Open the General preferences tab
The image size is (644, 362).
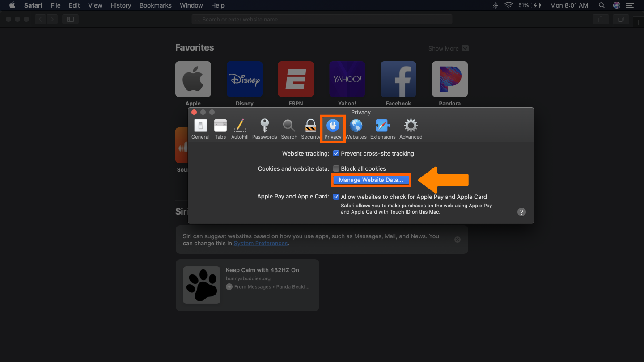pyautogui.click(x=200, y=129)
